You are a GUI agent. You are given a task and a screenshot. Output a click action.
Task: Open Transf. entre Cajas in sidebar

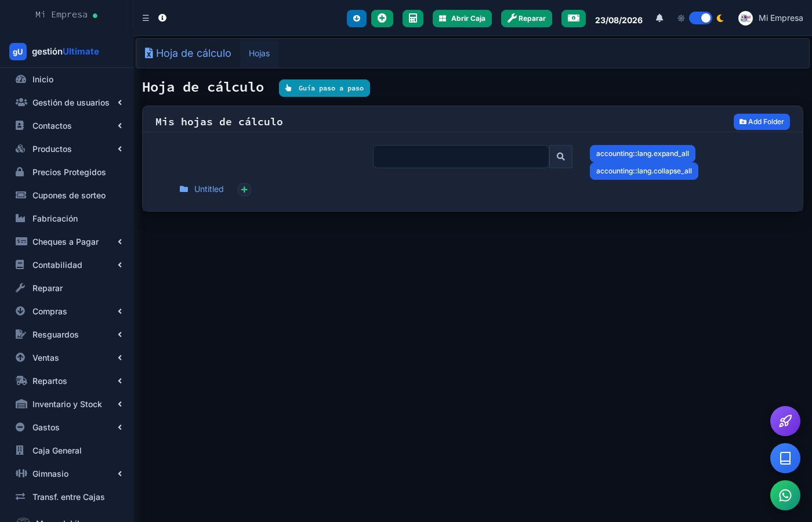tap(67, 497)
